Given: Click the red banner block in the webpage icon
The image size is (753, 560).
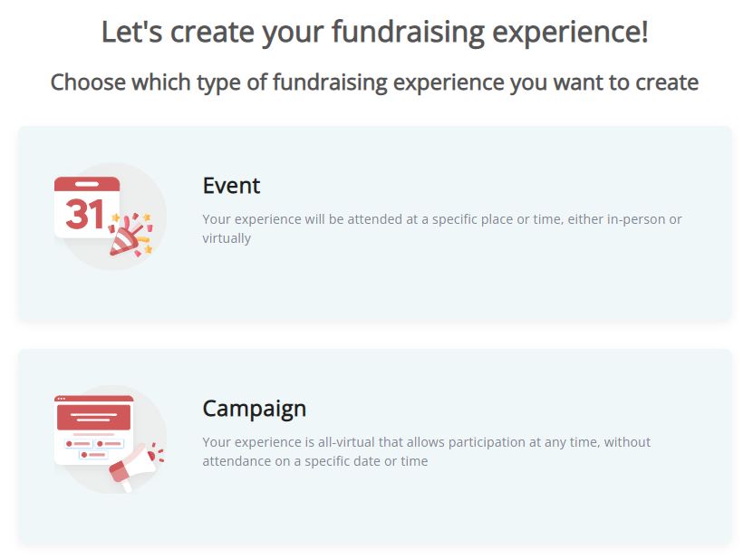Looking at the screenshot, I should pos(93,417).
